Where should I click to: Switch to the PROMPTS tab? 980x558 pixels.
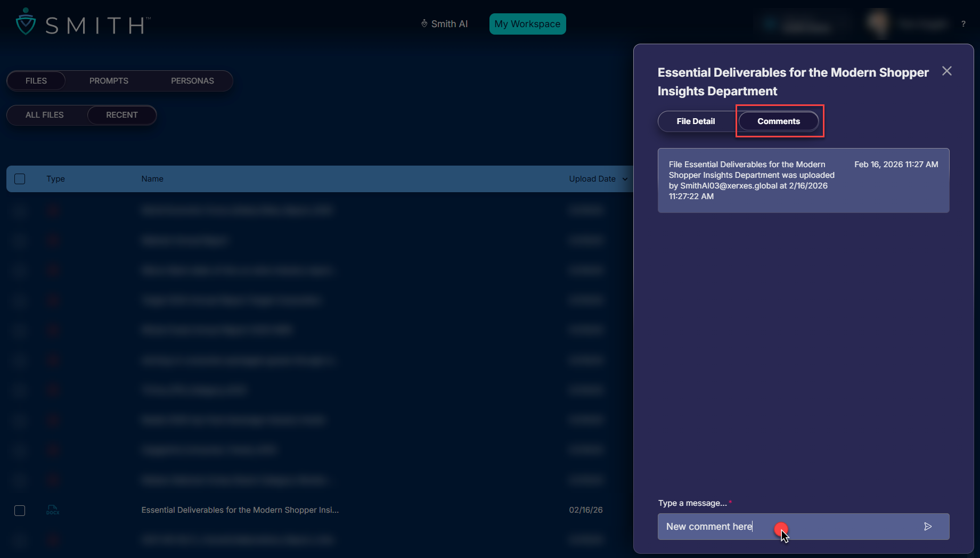(109, 81)
